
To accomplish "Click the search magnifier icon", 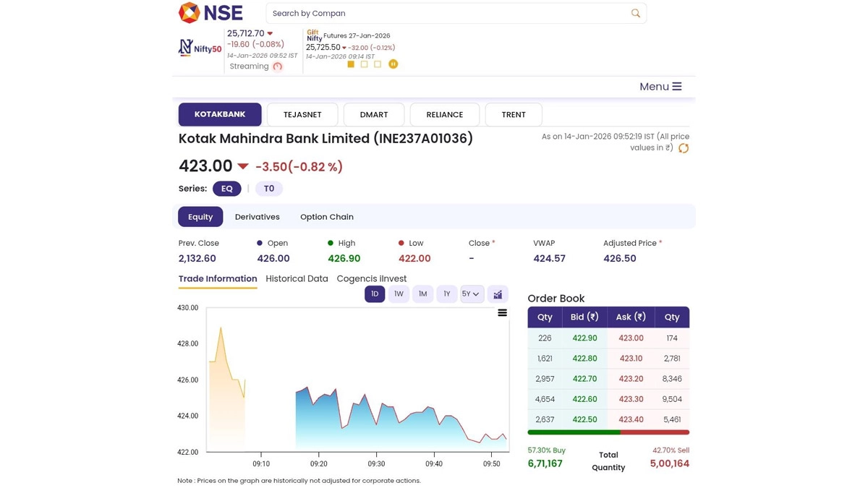I will 635,13.
